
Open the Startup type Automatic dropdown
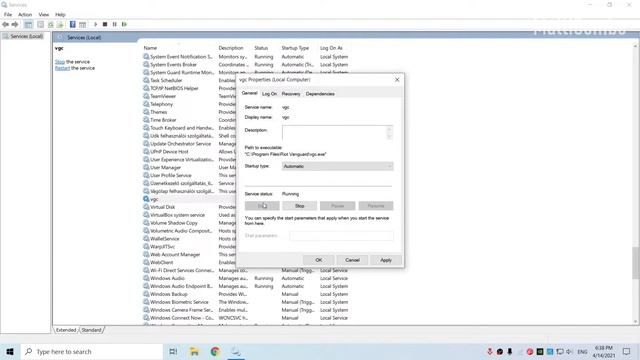338,166
